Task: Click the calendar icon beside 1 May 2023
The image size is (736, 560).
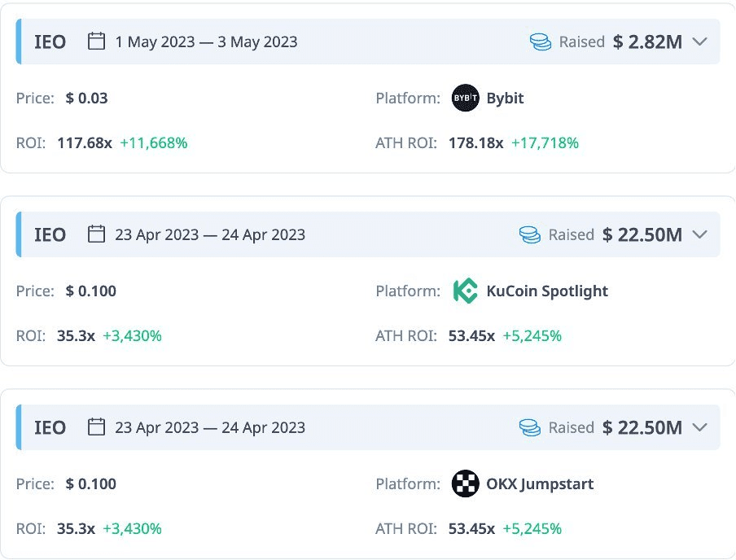Action: pos(97,42)
